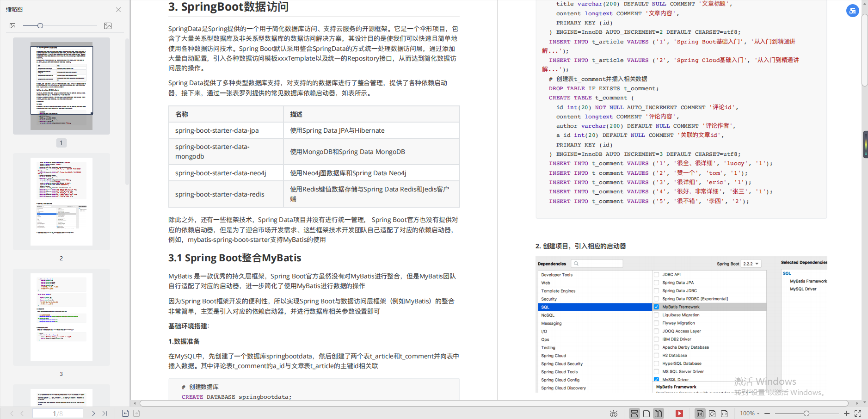Click the '基础环境搭建:' text
The image size is (868, 419).
tap(189, 326)
